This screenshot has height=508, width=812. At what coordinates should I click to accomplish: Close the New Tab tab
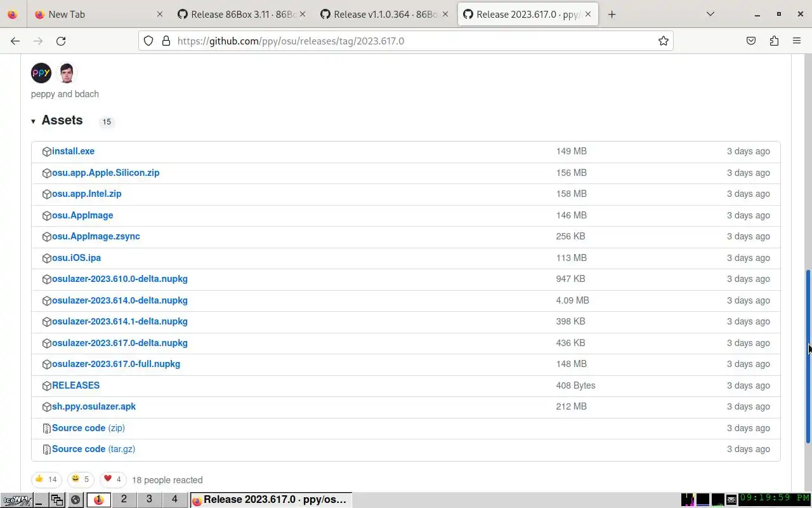tap(159, 14)
